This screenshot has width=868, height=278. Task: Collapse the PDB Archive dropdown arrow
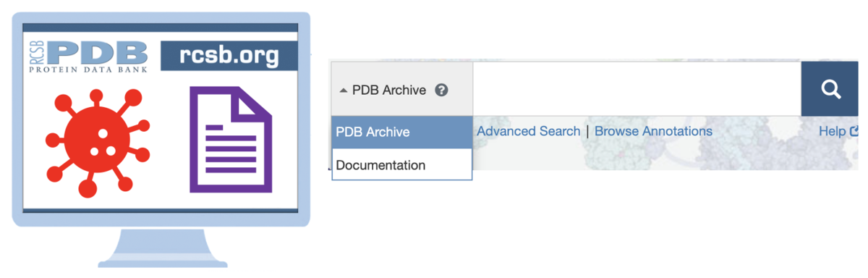coord(344,90)
